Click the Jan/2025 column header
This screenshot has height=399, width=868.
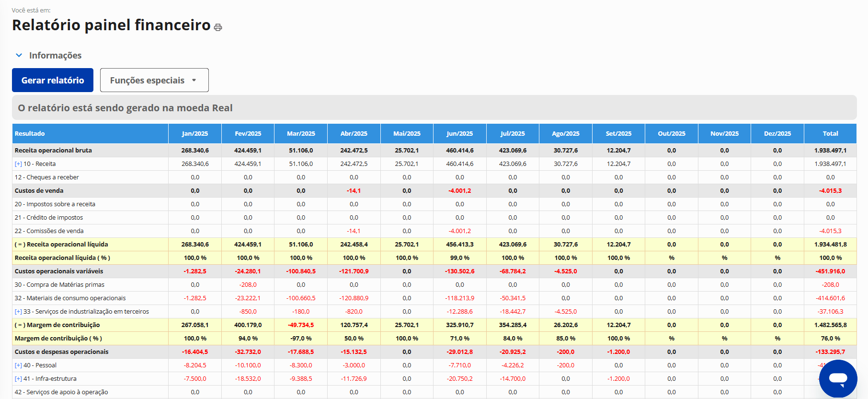pyautogui.click(x=195, y=134)
